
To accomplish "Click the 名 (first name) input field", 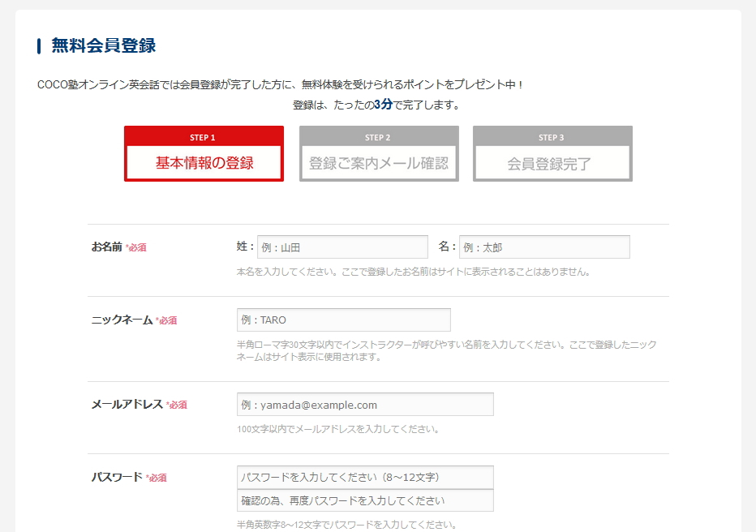I will tap(544, 247).
